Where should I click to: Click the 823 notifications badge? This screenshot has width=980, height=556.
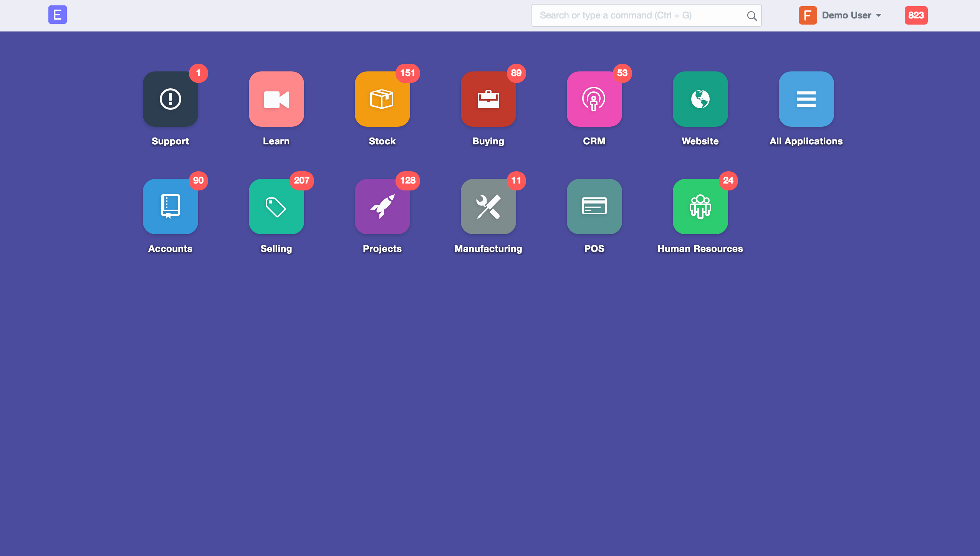(x=916, y=15)
